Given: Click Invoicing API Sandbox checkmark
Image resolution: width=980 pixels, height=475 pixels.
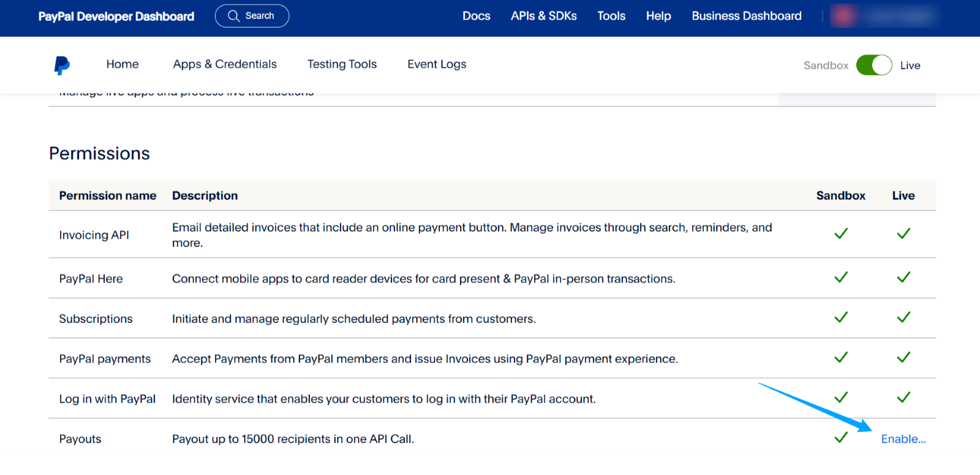Looking at the screenshot, I should pyautogui.click(x=841, y=234).
